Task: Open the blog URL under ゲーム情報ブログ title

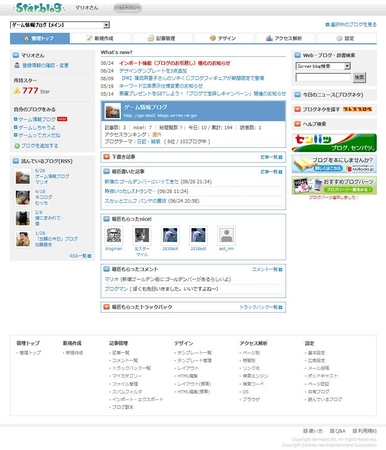Action: 160,115
